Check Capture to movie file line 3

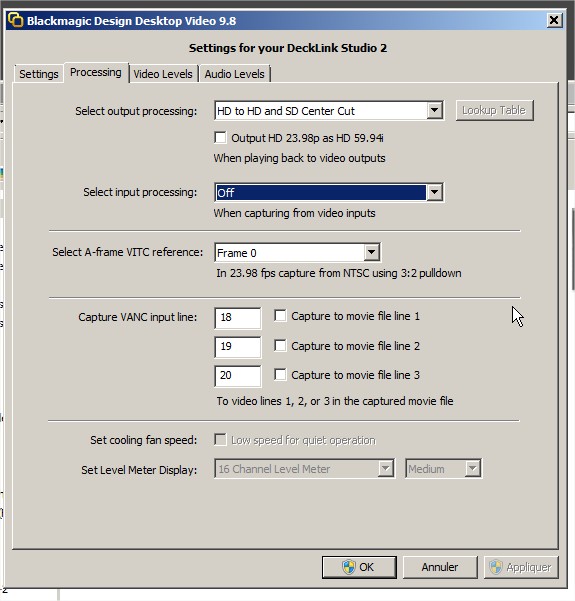pos(280,374)
